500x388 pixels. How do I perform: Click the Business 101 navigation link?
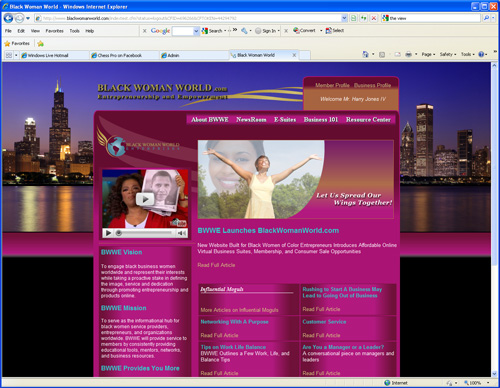(321, 119)
